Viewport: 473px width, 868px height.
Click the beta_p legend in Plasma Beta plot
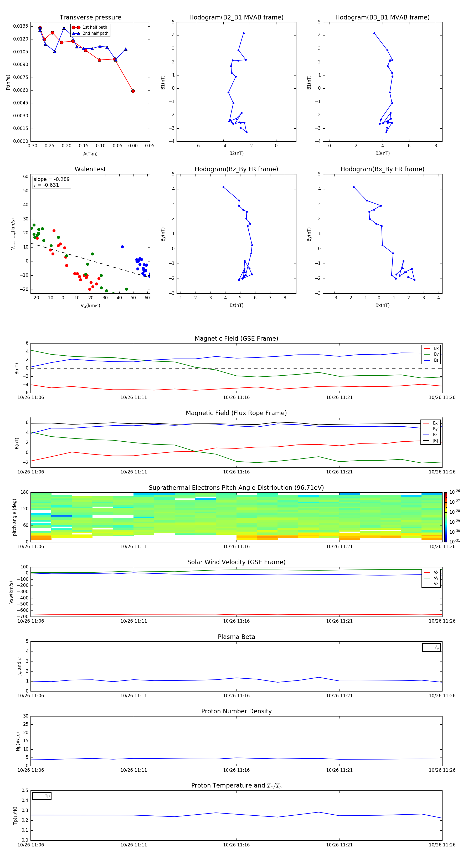(431, 647)
